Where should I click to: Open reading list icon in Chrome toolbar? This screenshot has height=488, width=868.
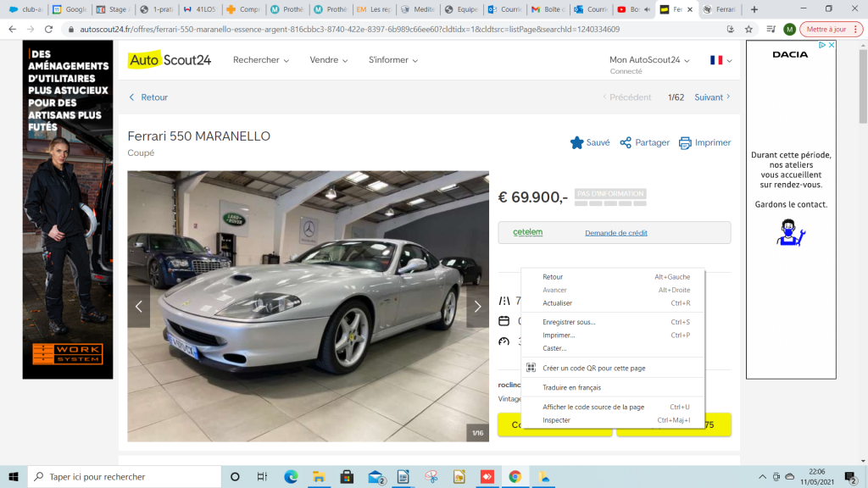(771, 30)
